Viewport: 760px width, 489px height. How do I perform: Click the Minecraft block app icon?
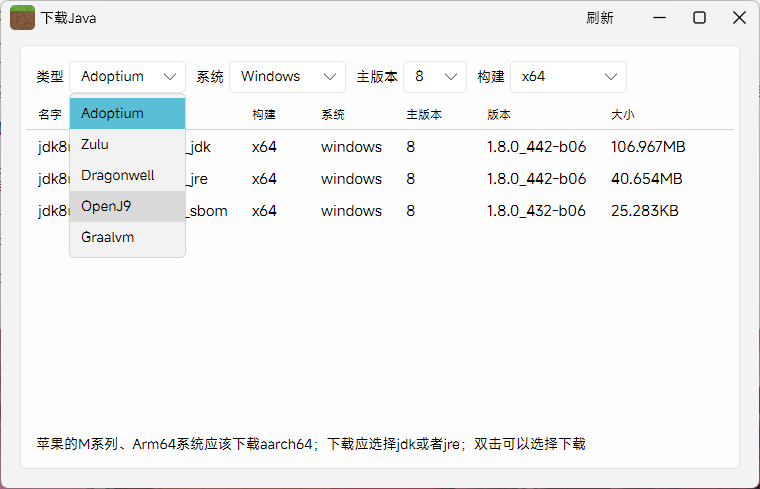[22, 18]
